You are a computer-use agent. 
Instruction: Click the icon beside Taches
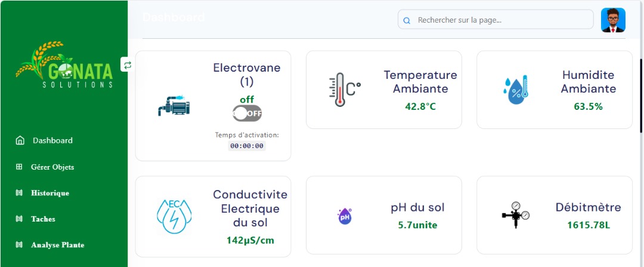pos(19,219)
